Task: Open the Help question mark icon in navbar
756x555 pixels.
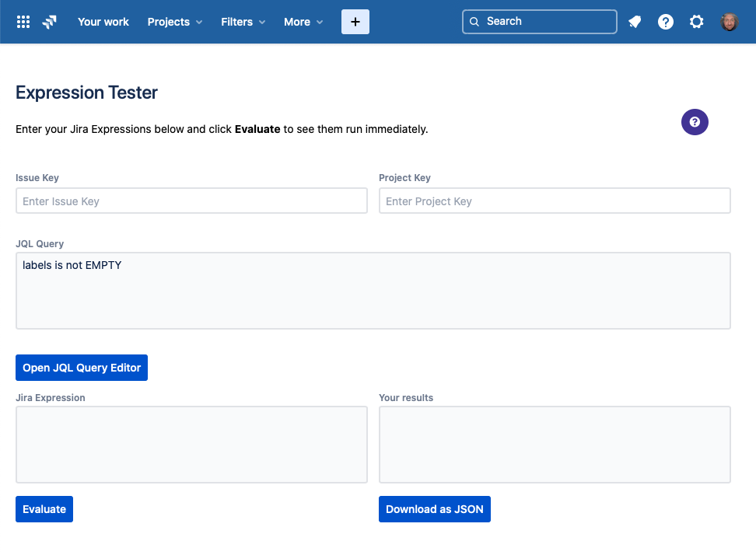Action: [x=665, y=22]
